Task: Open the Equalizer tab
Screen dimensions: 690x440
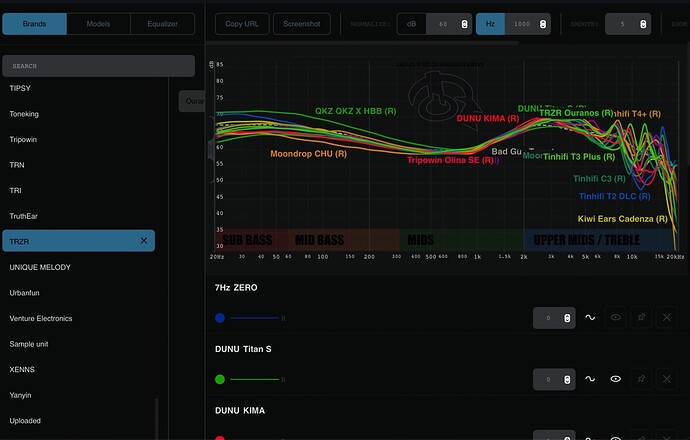Action: 162,24
